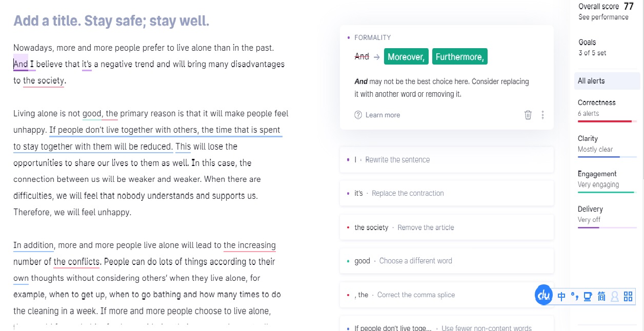
Task: Open the Goals settings
Action: (x=593, y=47)
